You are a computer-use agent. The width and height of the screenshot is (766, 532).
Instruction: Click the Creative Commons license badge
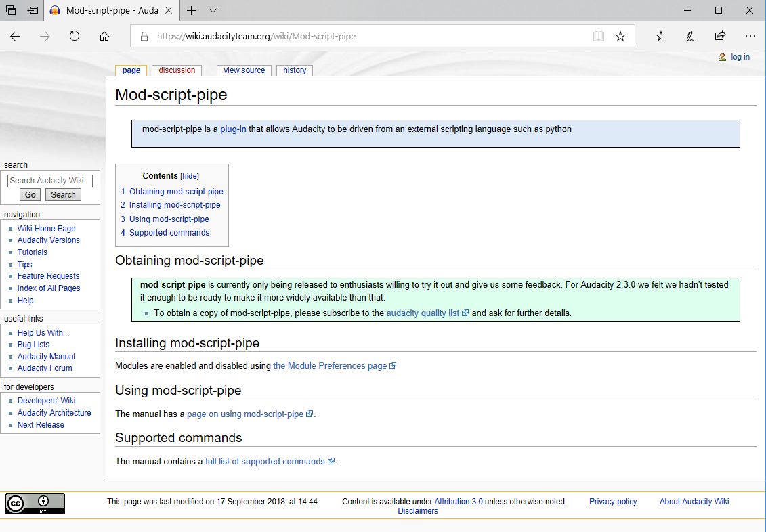tap(35, 504)
